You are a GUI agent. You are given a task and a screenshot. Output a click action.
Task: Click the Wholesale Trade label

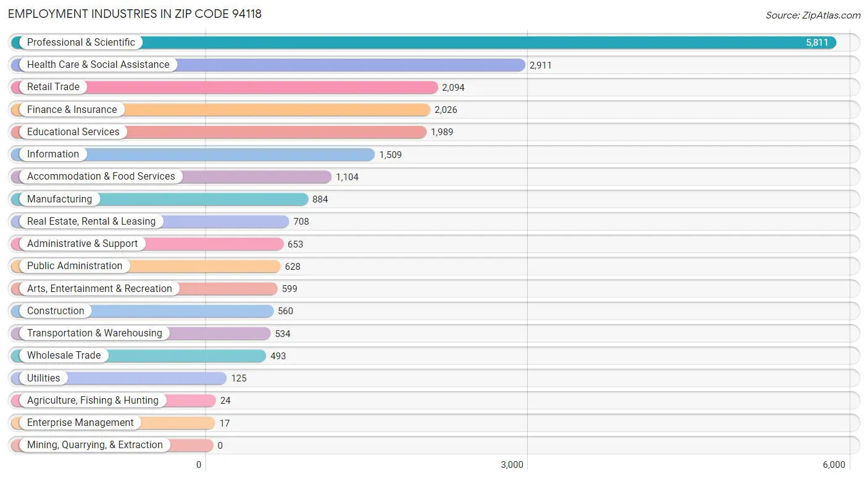coord(64,356)
